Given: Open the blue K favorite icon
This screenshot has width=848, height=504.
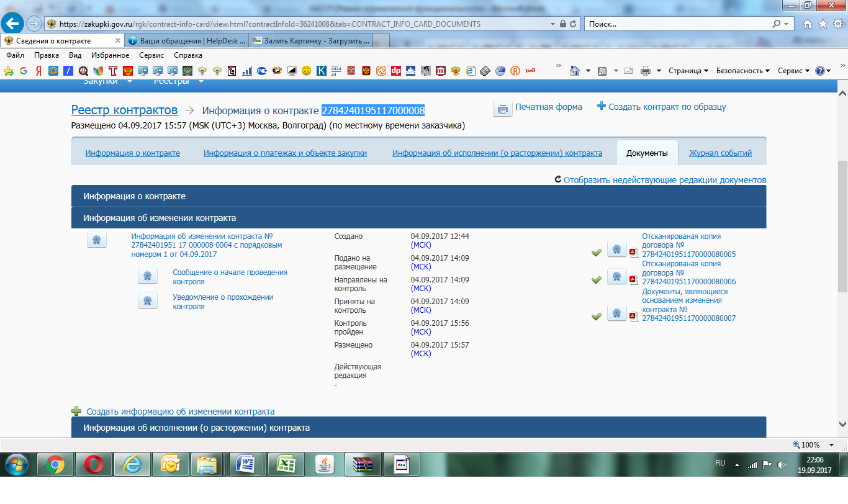Looking at the screenshot, I should [x=322, y=71].
